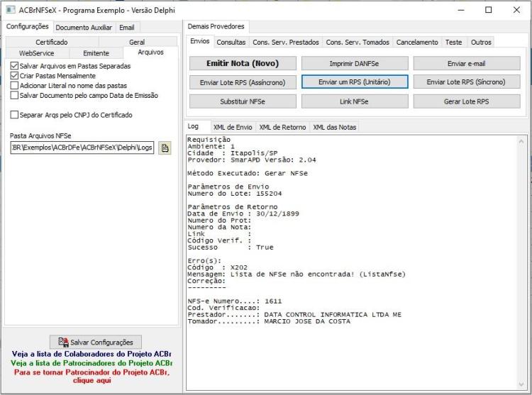The width and height of the screenshot is (532, 395).
Task: Click the Imprimir DANFSe button
Action: (354, 63)
